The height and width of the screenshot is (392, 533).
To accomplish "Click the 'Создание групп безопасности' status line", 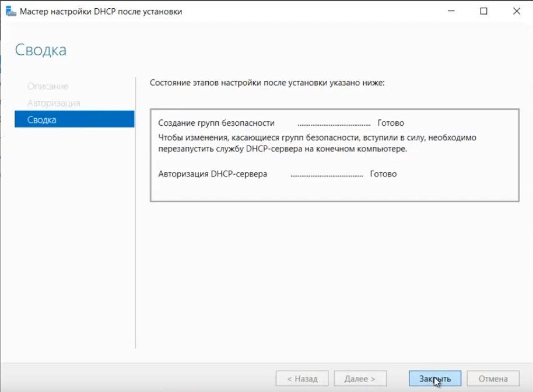I will 216,123.
